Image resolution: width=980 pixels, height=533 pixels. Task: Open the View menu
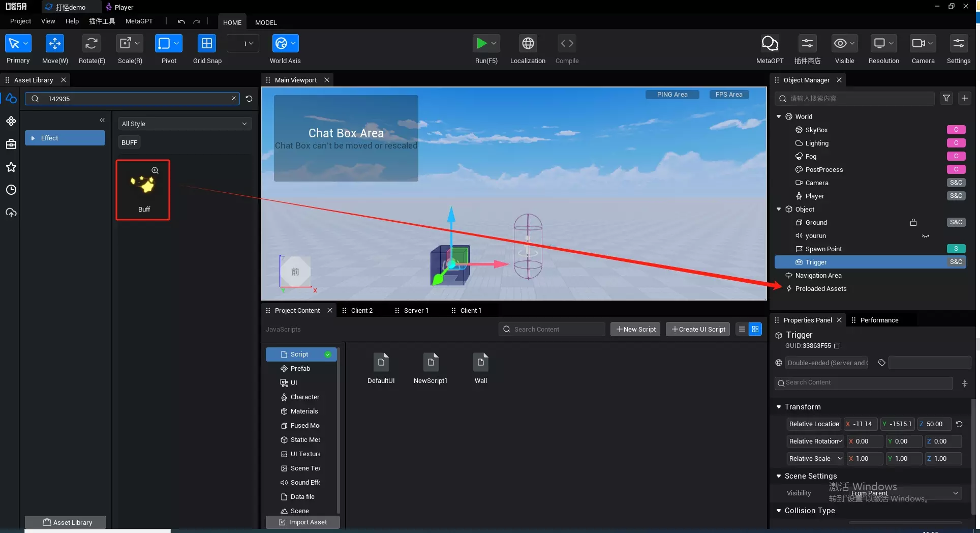pos(48,21)
